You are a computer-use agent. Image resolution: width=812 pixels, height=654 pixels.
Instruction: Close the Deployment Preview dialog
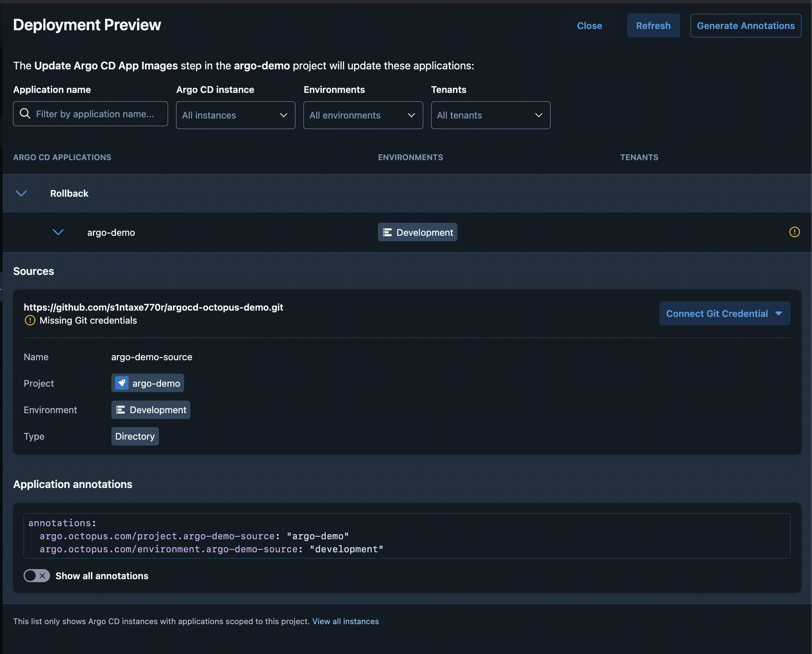coord(589,26)
